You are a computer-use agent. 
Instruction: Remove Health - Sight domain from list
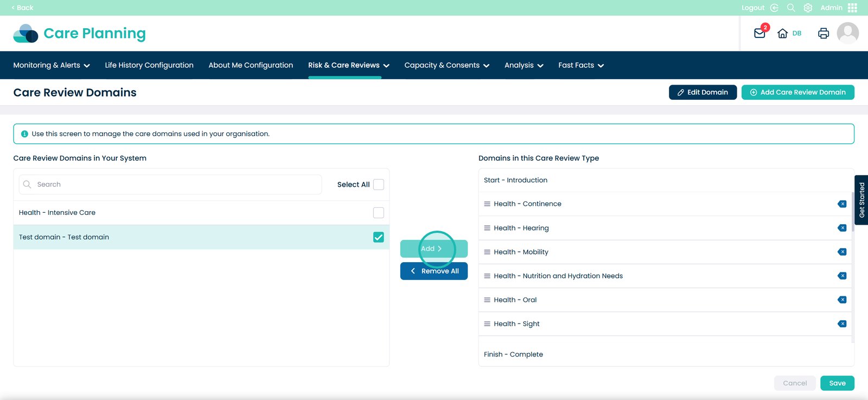[842, 324]
